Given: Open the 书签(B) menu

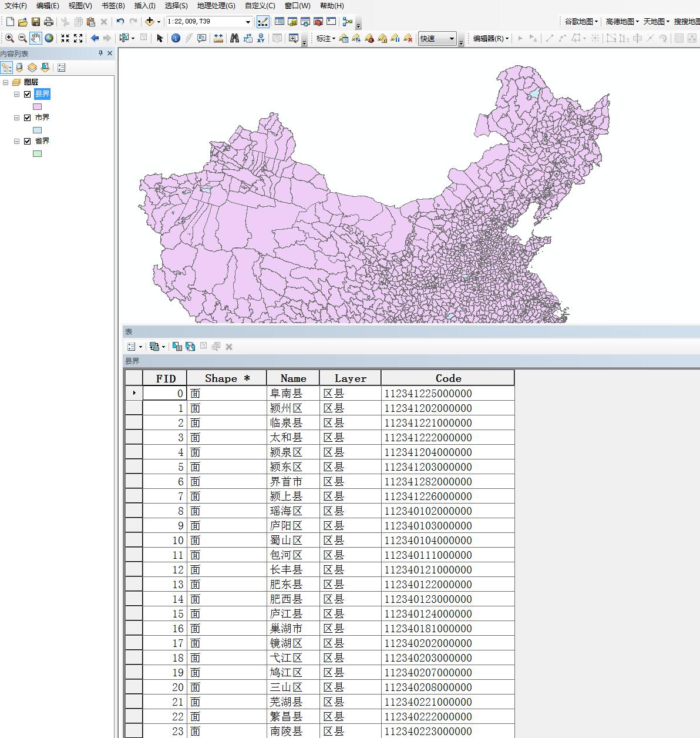Looking at the screenshot, I should (x=113, y=5).
